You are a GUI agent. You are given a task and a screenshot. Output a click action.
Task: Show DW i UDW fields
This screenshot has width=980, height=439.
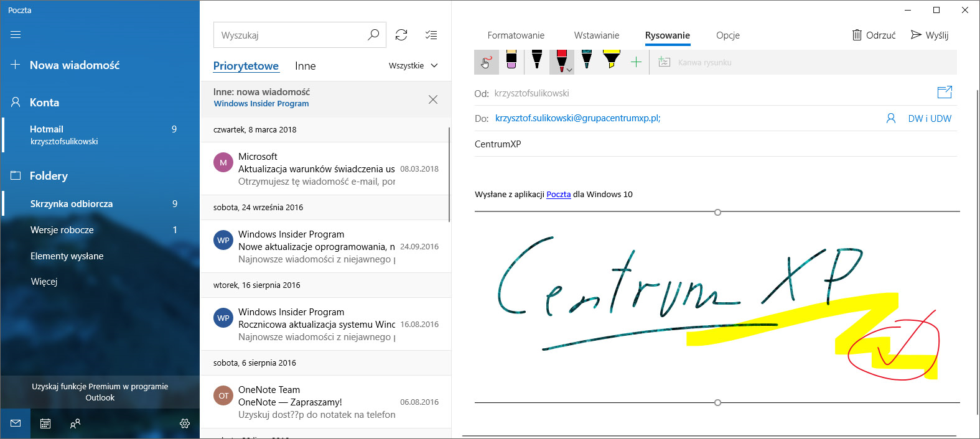(x=930, y=118)
